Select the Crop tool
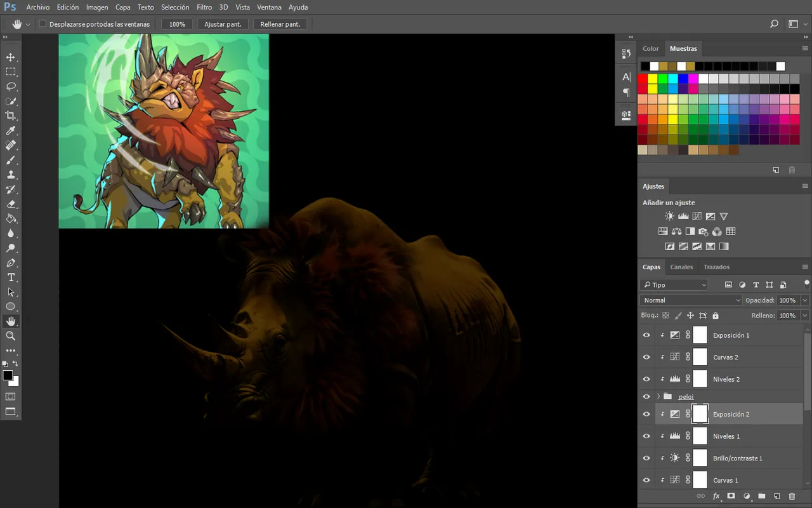This screenshot has height=508, width=812. (x=11, y=116)
